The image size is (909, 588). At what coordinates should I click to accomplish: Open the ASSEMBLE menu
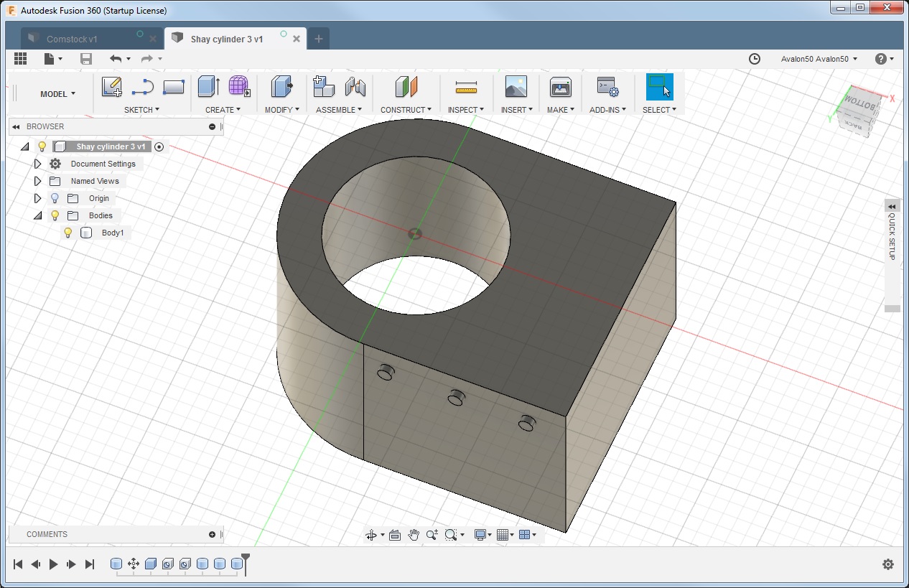[339, 110]
